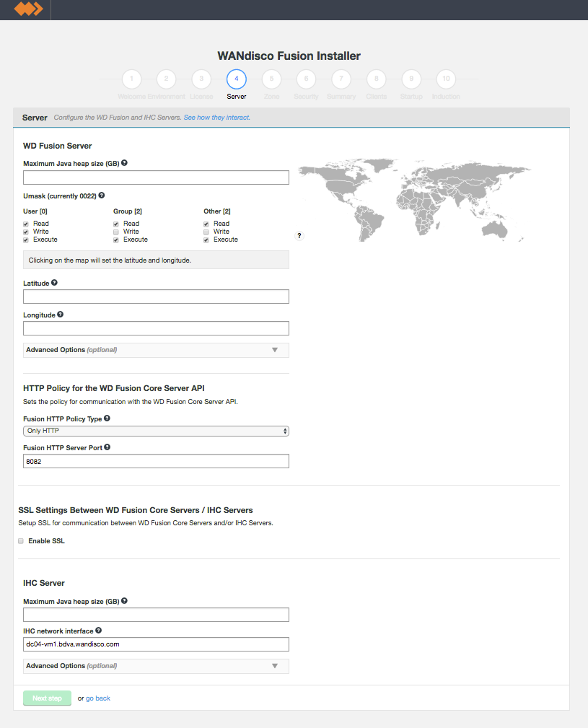Focus the Longitude input field

pyautogui.click(x=156, y=328)
